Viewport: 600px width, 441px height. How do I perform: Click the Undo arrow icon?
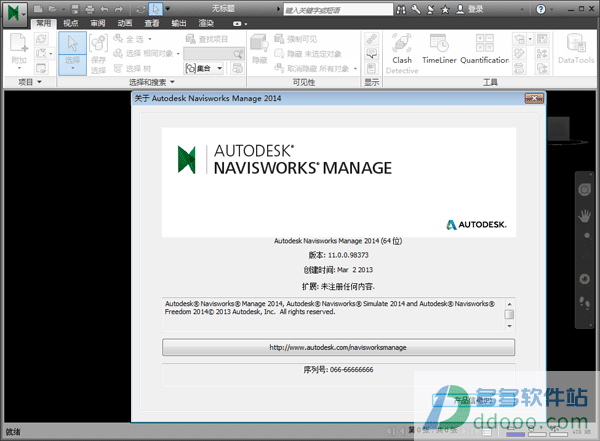pos(104,9)
